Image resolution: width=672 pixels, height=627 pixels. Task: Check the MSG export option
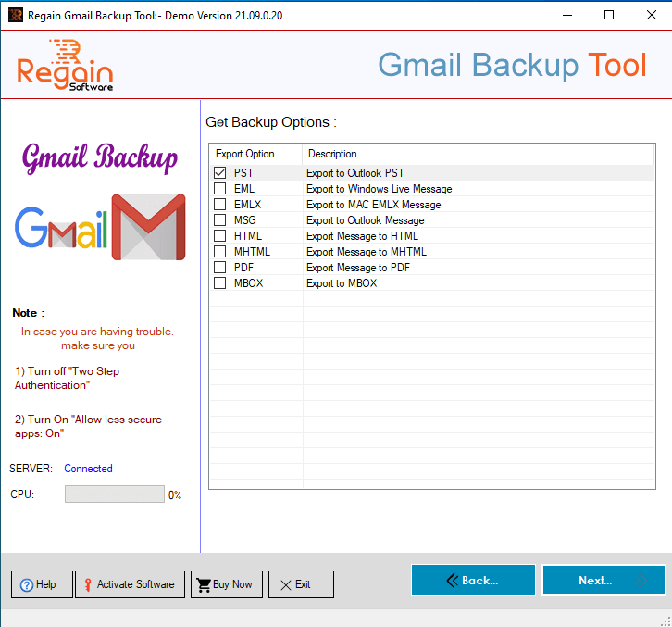(x=220, y=220)
